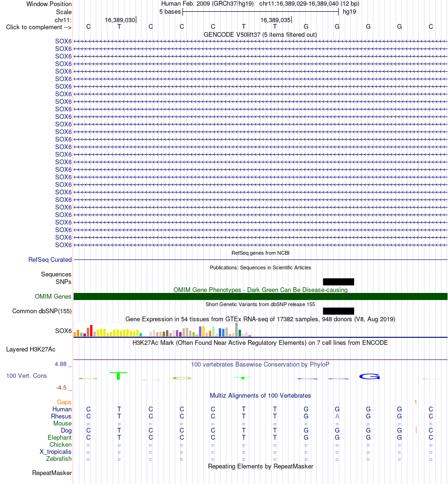Click the Elephant alignment row label
The height and width of the screenshot is (484, 448).
click(59, 437)
